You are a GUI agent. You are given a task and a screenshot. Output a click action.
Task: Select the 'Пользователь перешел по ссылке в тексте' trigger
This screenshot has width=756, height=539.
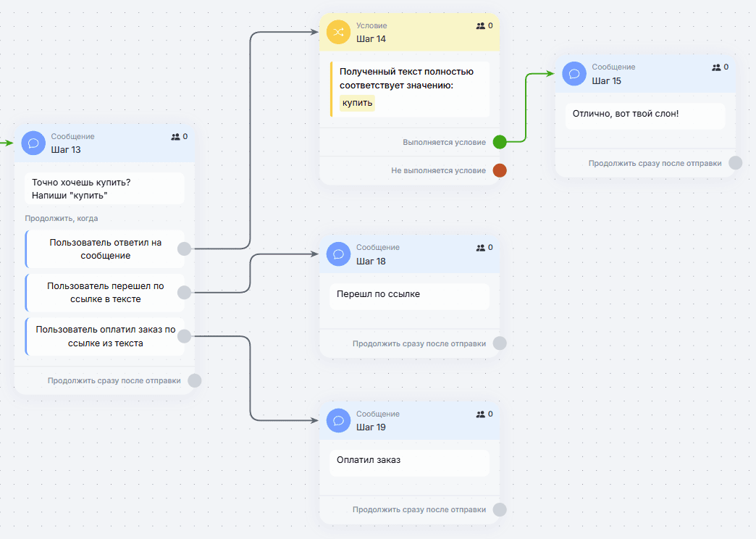[105, 293]
